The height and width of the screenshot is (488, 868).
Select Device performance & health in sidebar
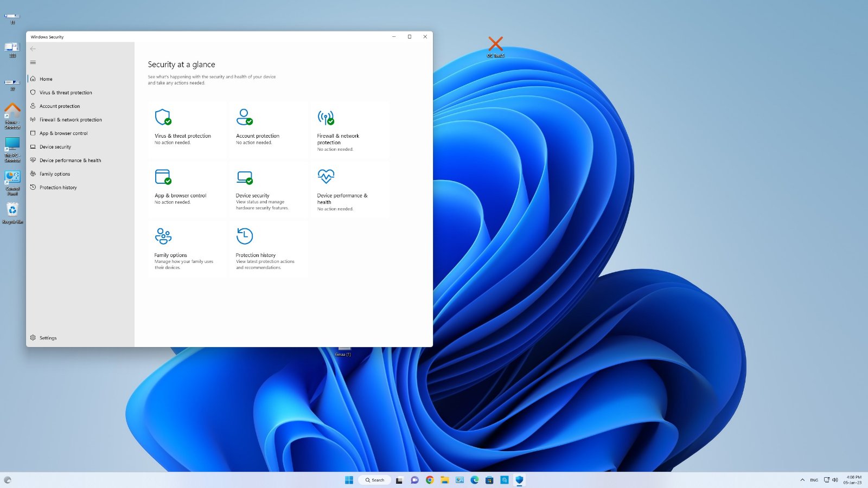[x=80, y=160]
